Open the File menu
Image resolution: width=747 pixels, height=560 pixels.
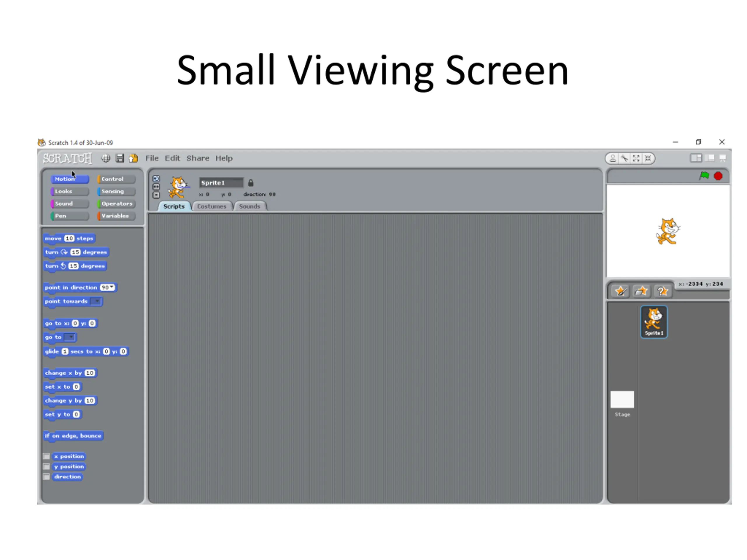[152, 158]
